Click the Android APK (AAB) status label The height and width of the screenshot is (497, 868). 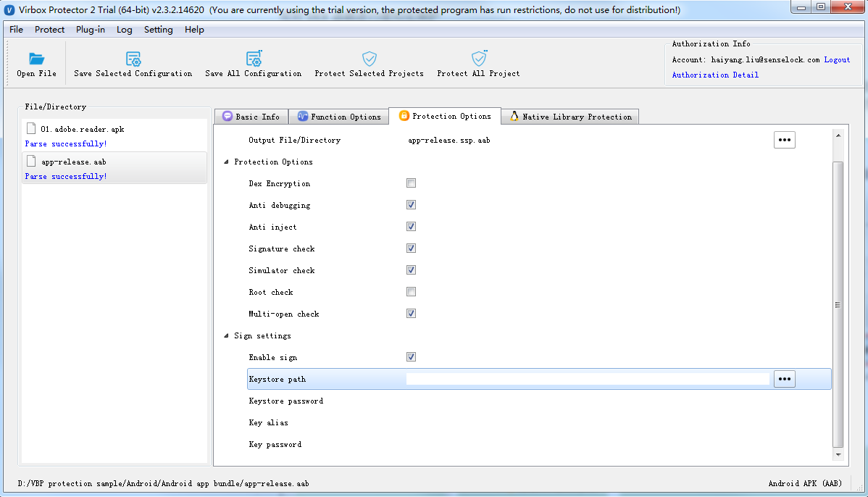[805, 484]
